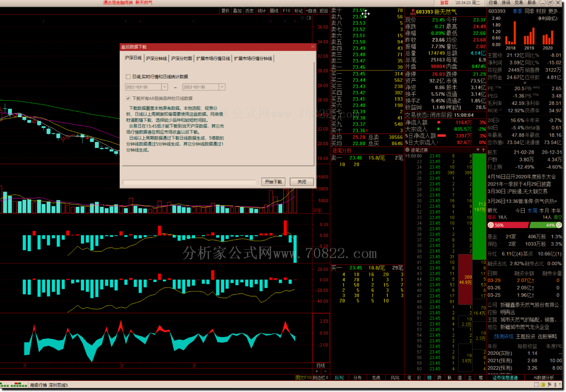The image size is (566, 392).
Task: Toggle 侧边栏 expander
Action: click(x=321, y=378)
